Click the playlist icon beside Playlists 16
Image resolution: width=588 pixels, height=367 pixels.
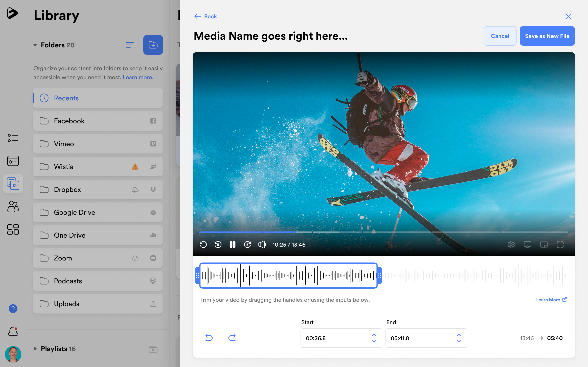[x=153, y=349]
